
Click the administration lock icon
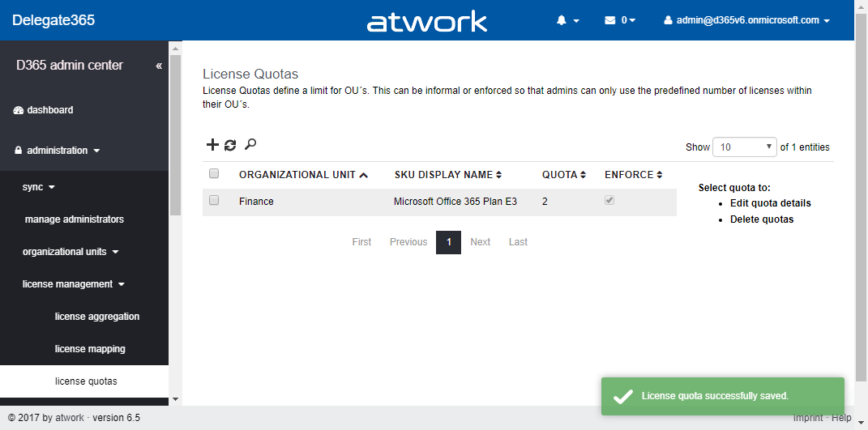[19, 151]
